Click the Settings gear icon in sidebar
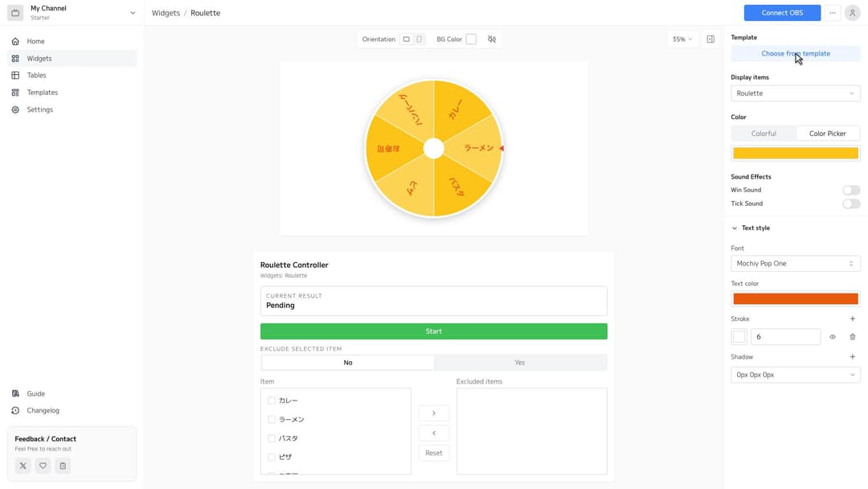The height and width of the screenshot is (489, 868). 15,109
